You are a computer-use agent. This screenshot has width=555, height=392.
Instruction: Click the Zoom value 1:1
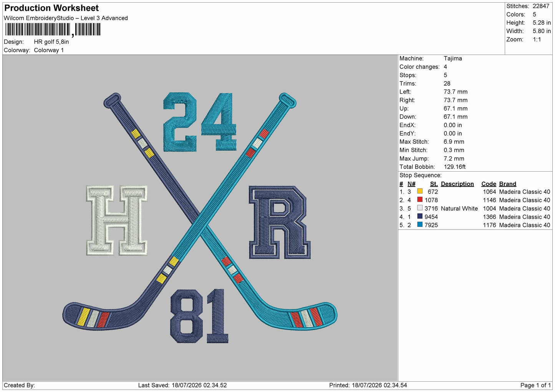pos(537,40)
